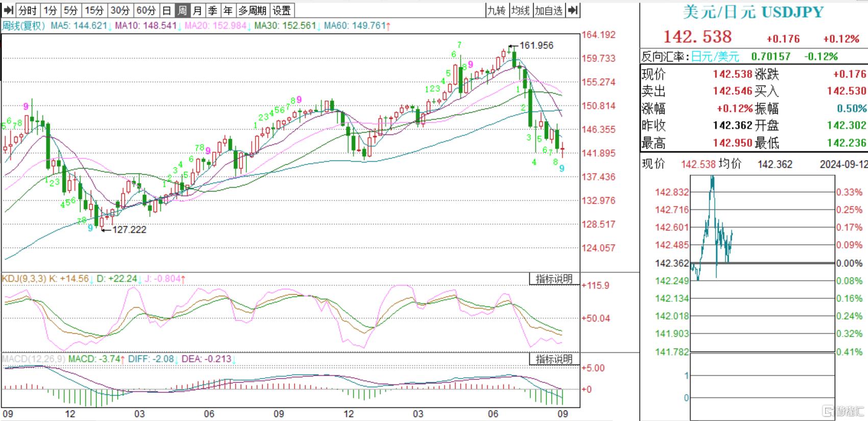The image size is (868, 421).
Task: Click the collapse-left arrow icon in the period toolbar
Action: pos(8,10)
